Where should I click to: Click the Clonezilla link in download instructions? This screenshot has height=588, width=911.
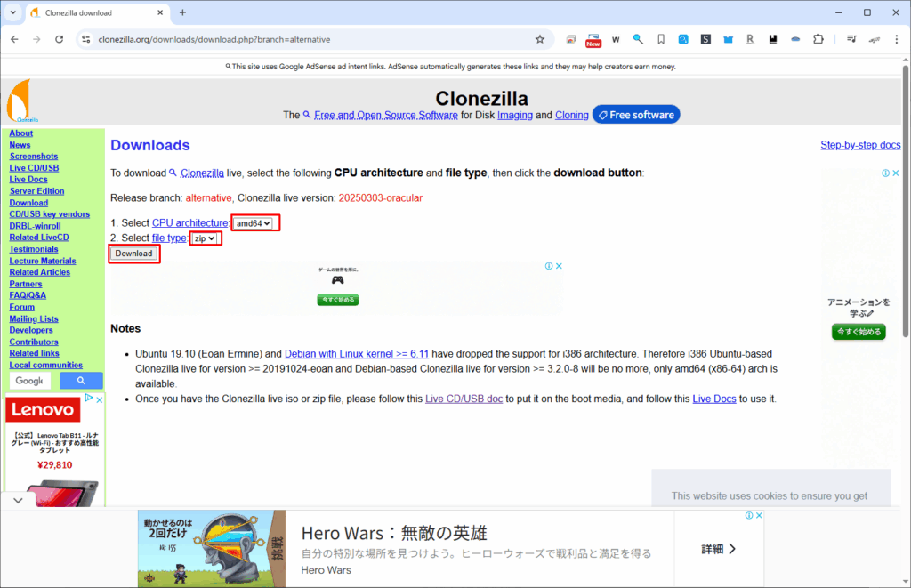click(202, 173)
